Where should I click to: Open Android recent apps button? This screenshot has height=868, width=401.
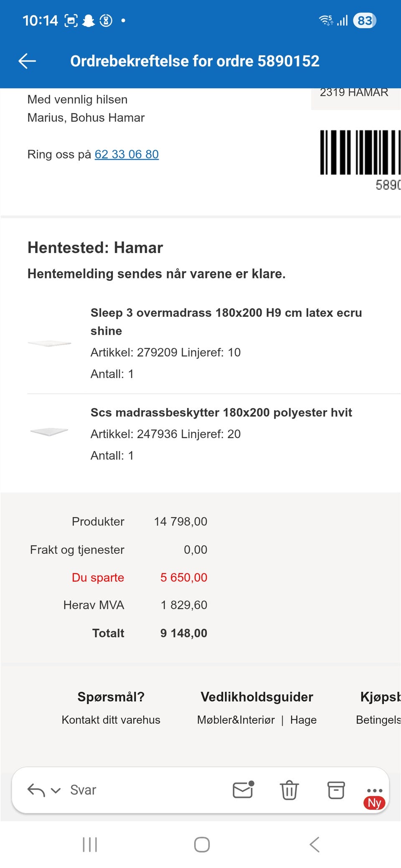click(x=90, y=844)
